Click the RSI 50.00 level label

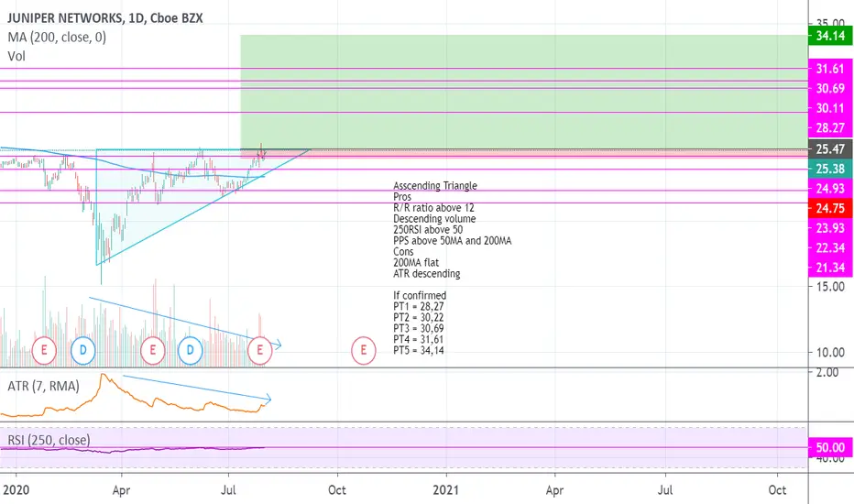(830, 447)
